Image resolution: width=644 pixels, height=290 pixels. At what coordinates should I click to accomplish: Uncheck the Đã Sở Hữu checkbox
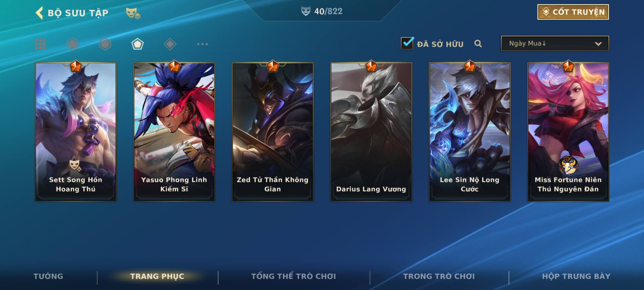(407, 43)
